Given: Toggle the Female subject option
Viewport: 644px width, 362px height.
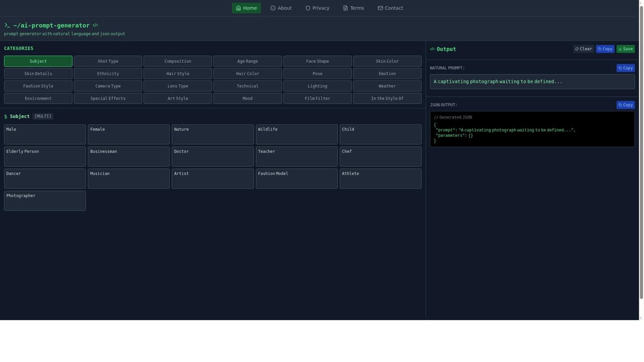Looking at the screenshot, I should pos(129,135).
